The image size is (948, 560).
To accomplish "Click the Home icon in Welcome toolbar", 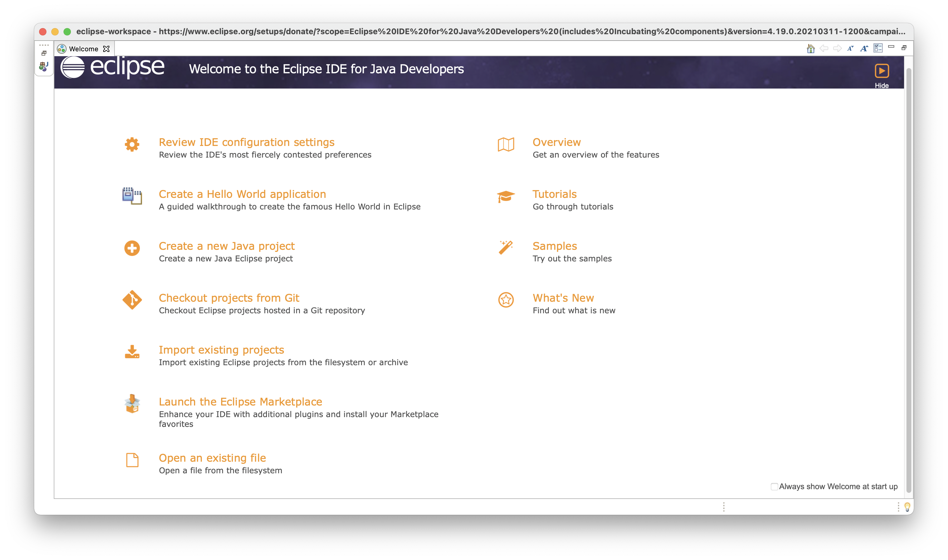I will click(810, 48).
